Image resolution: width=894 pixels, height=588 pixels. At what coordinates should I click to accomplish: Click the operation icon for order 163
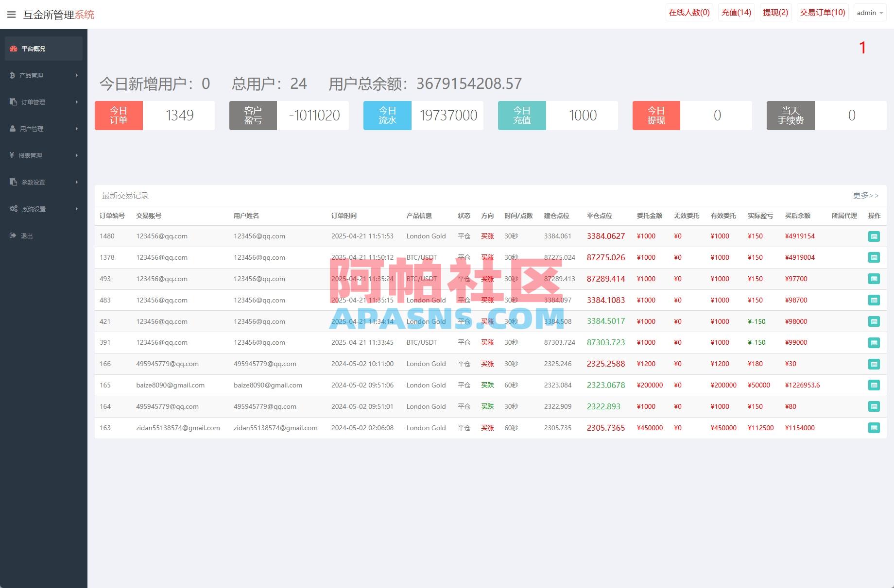874,428
